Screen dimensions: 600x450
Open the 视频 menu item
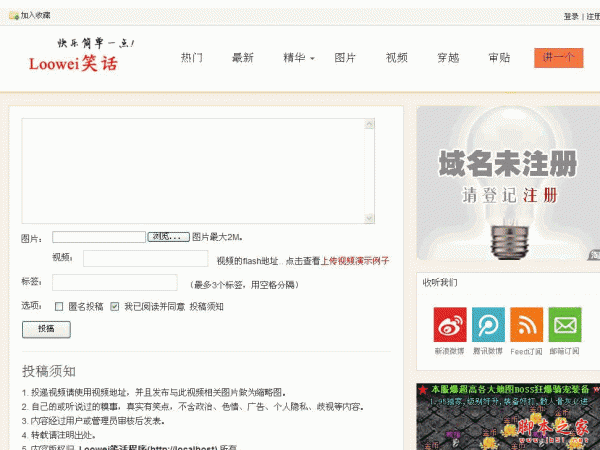tap(396, 58)
